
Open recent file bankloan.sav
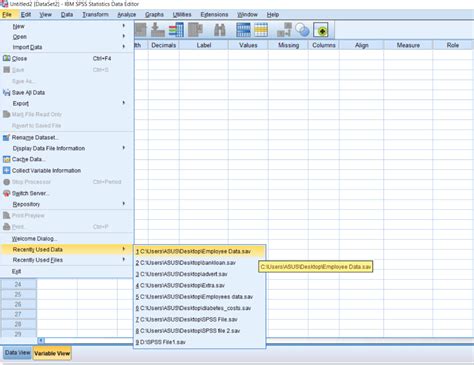pyautogui.click(x=199, y=263)
